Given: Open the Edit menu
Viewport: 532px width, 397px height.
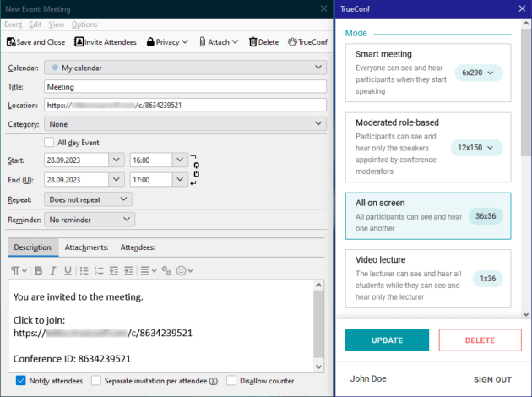Looking at the screenshot, I should [x=35, y=24].
